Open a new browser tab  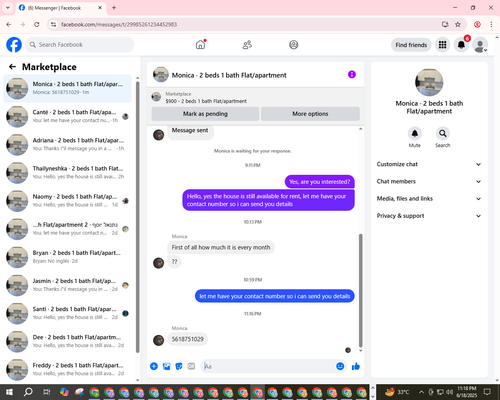(x=114, y=8)
